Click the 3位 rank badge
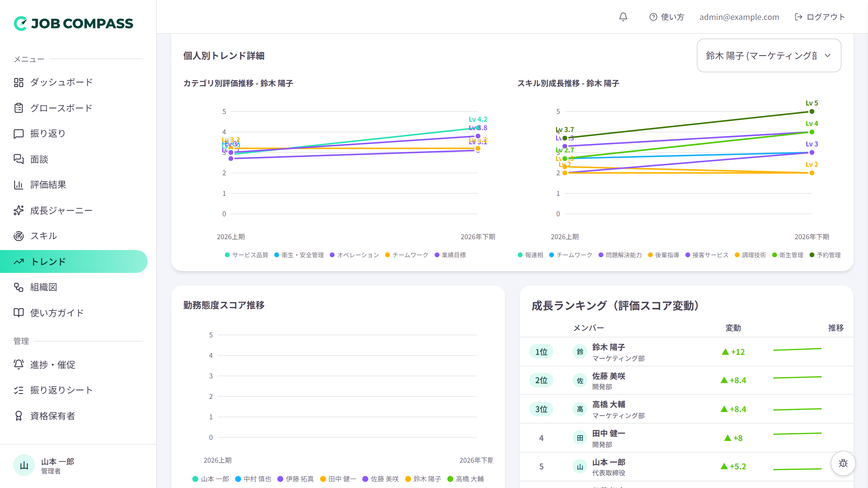868x488 pixels. point(541,409)
